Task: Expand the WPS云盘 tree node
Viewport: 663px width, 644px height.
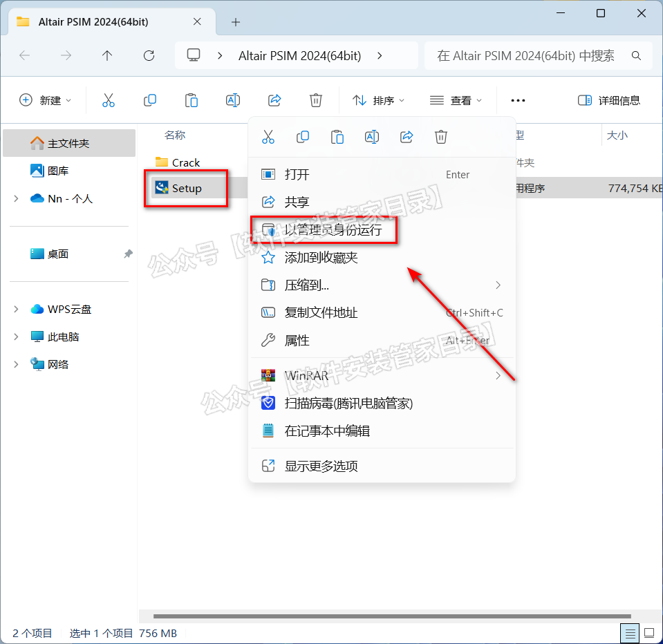Action: tap(16, 310)
